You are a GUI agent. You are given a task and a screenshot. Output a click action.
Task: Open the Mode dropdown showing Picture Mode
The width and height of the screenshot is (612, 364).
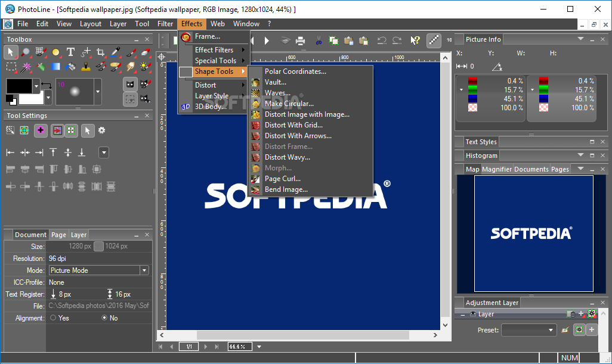pos(144,270)
